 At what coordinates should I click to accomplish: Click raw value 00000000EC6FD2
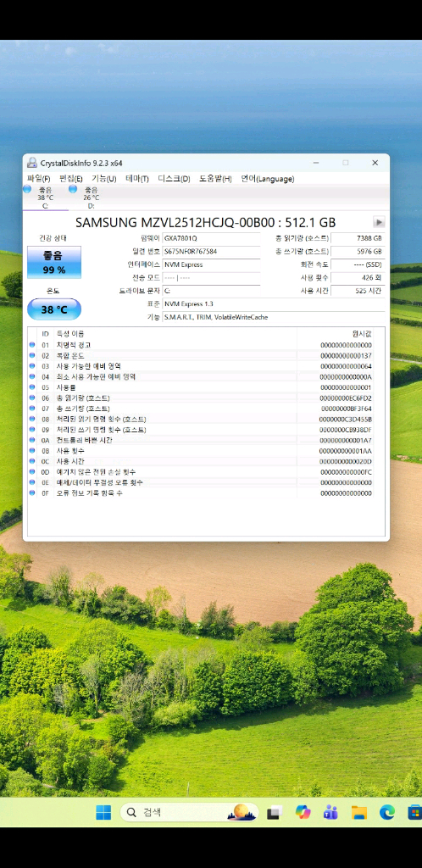point(347,398)
